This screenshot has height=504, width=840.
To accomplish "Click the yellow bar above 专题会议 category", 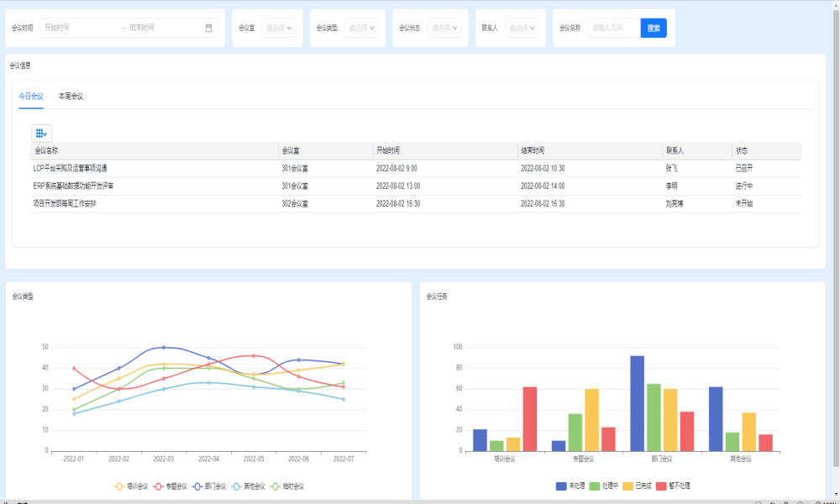I will pyautogui.click(x=592, y=420).
